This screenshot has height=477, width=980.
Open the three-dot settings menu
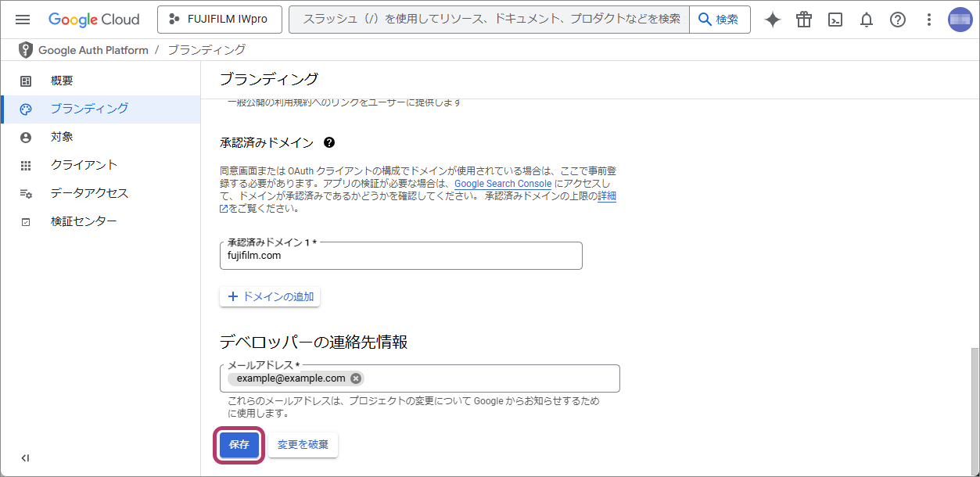coord(929,20)
